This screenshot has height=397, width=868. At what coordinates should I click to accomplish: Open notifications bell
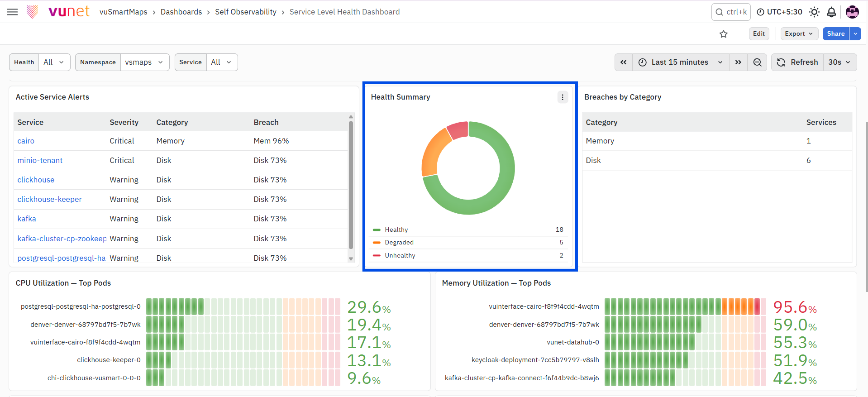[x=831, y=12]
